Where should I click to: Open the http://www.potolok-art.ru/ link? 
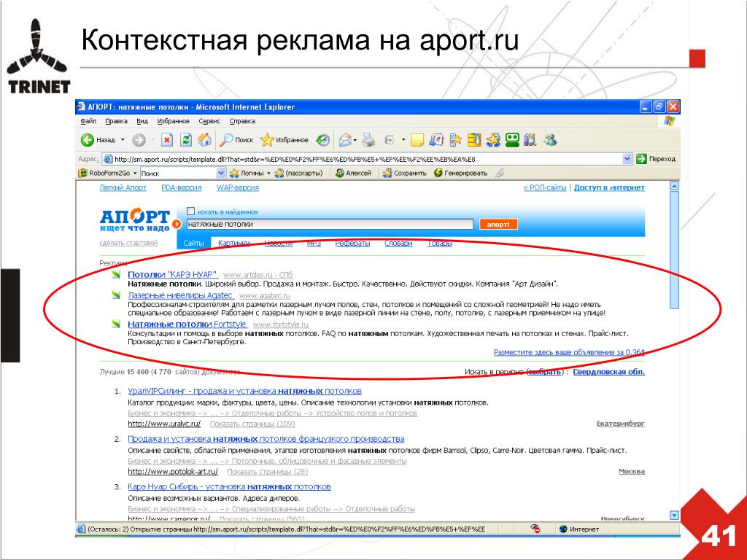tap(173, 472)
